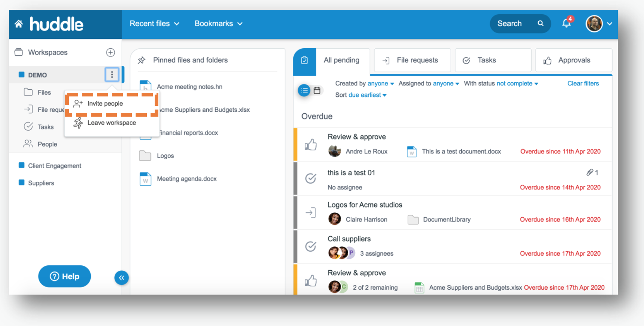Click the task check icon for test 01

pyautogui.click(x=311, y=178)
